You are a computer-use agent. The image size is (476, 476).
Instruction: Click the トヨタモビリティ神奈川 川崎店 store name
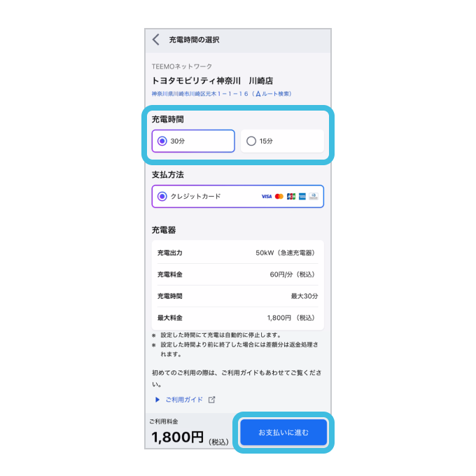point(212,80)
